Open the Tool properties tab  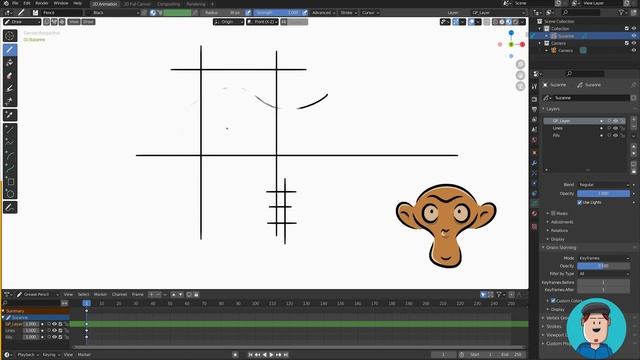pos(534,87)
